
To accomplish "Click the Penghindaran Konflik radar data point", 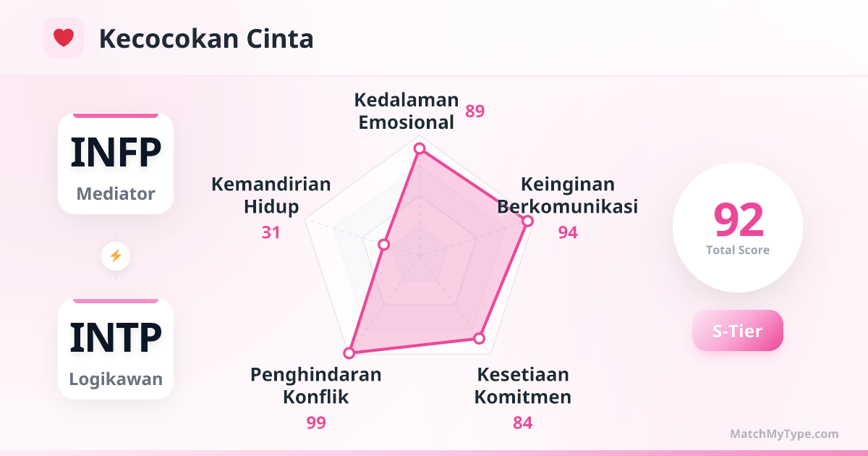I will [x=349, y=353].
